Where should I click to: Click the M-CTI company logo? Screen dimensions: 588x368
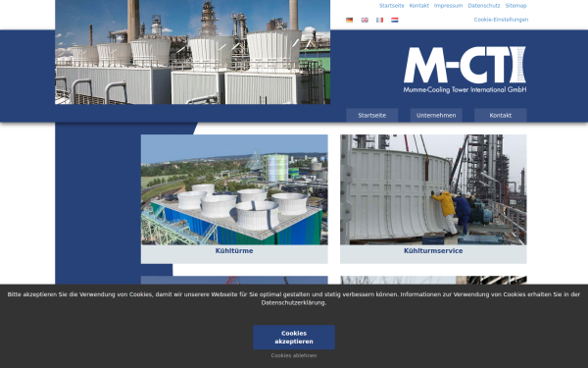pos(465,70)
